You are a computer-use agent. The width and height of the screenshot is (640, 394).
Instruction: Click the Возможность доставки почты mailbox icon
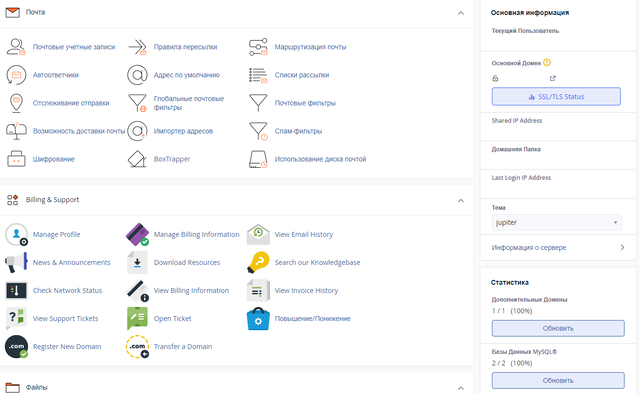pyautogui.click(x=16, y=131)
